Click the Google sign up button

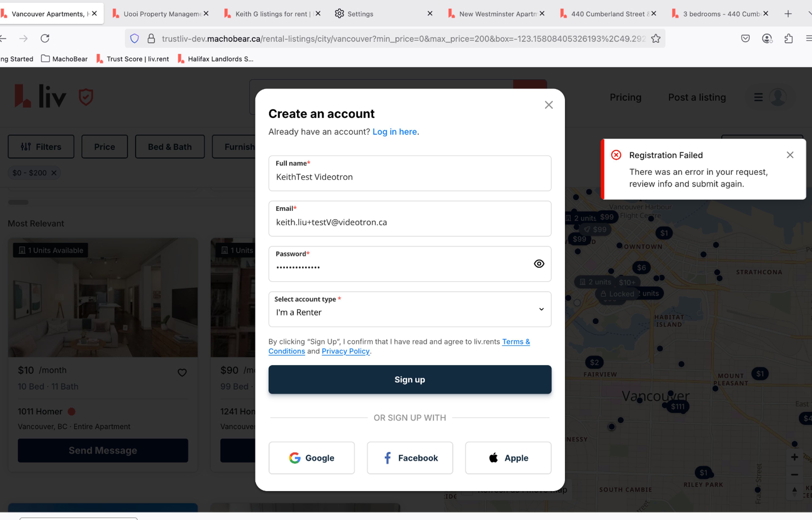pos(311,458)
